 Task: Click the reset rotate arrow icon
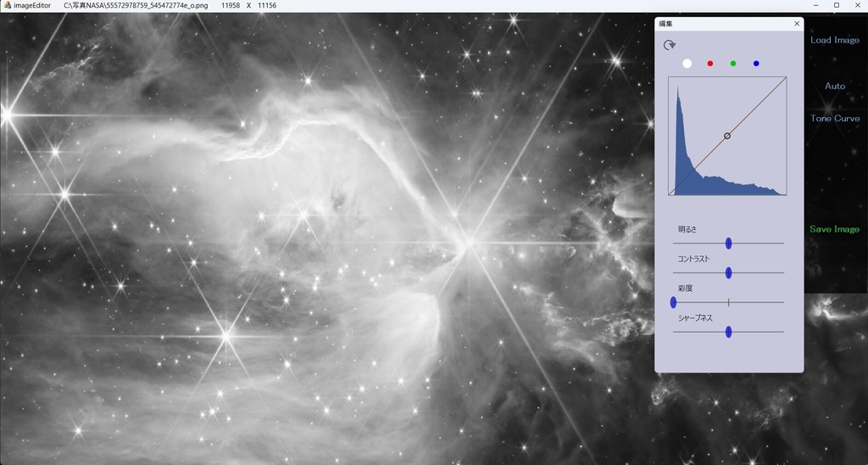[x=670, y=45]
